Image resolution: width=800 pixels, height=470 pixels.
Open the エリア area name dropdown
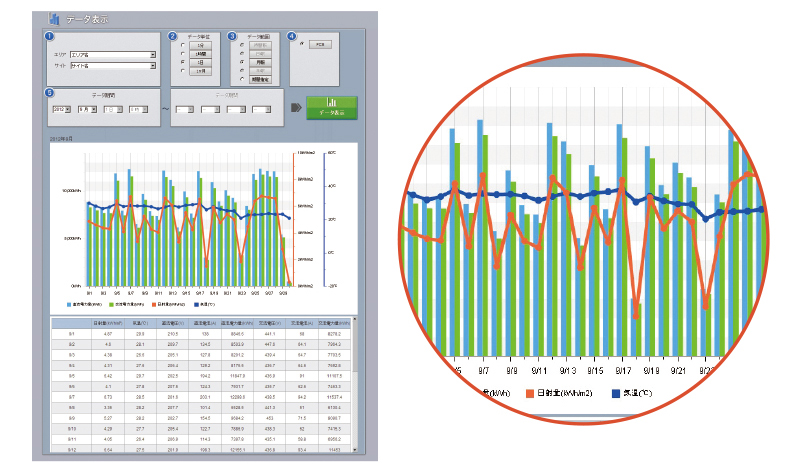coord(113,55)
